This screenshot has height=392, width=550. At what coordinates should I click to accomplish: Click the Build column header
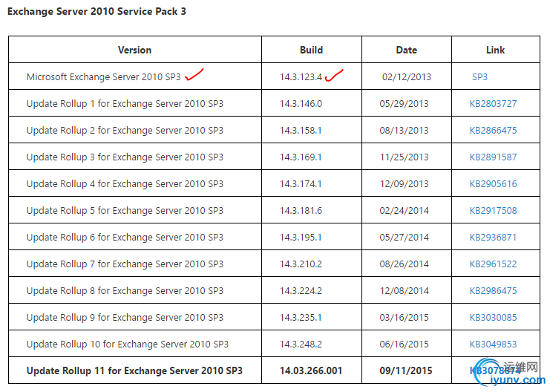coord(311,50)
